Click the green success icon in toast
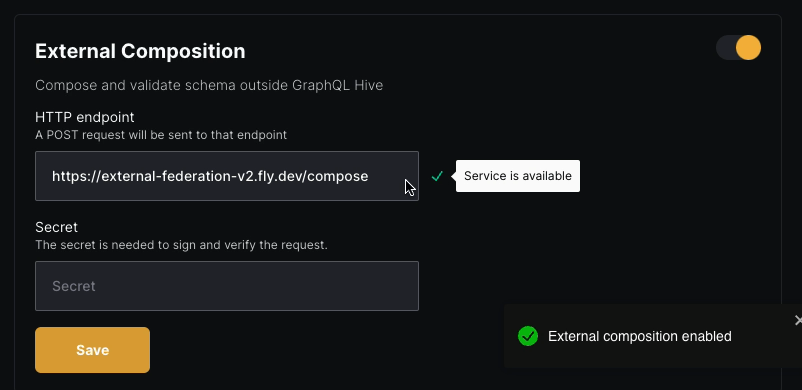 (528, 336)
